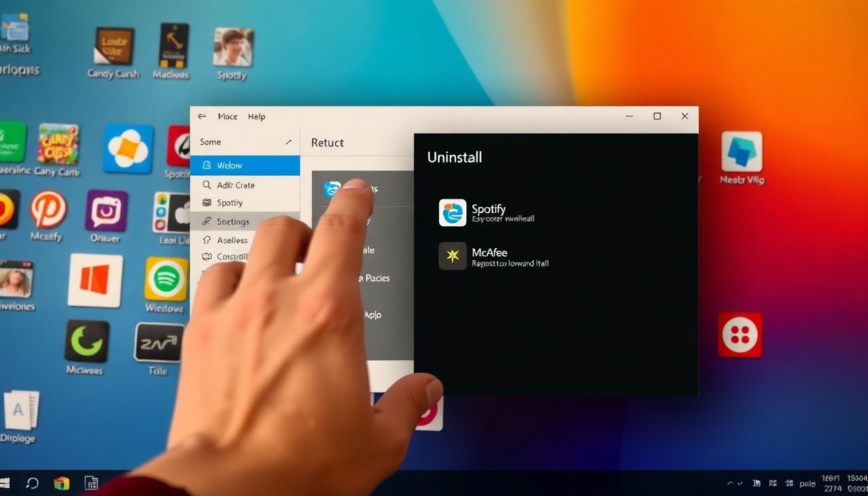Select Adkr Crate in the sidebar
The width and height of the screenshot is (868, 496).
pos(245,185)
